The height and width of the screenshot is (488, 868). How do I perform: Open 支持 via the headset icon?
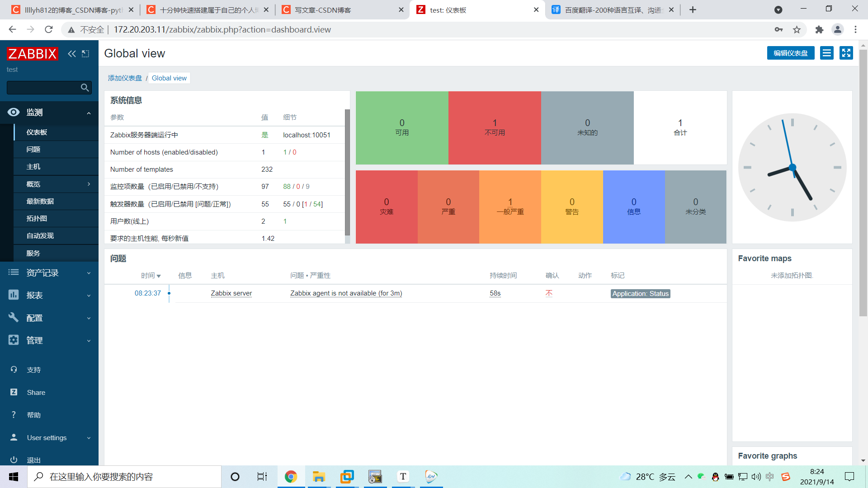(13, 370)
